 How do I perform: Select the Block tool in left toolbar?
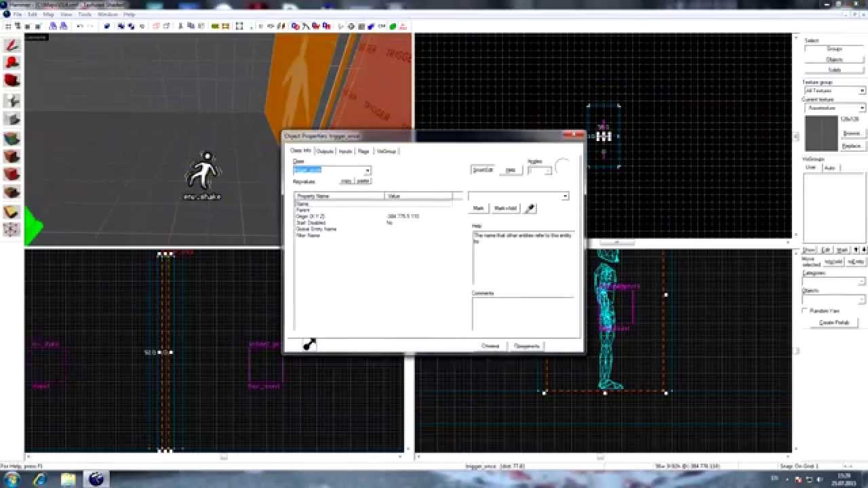pyautogui.click(x=12, y=119)
